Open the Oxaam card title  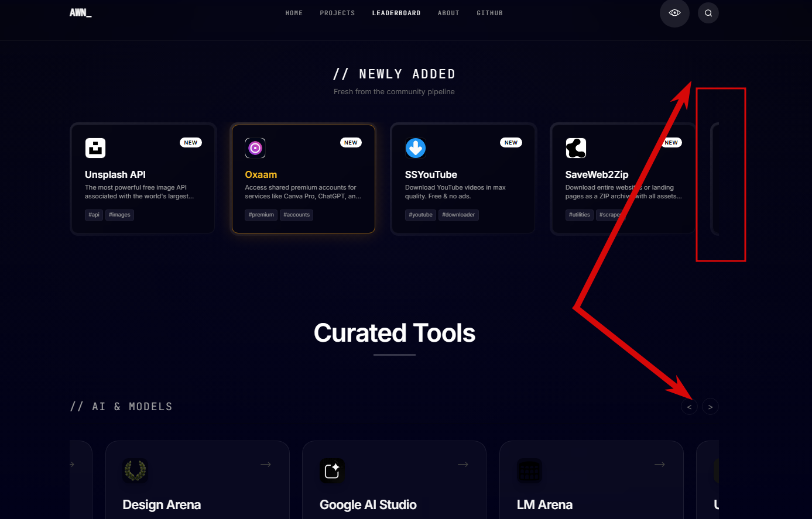[261, 174]
